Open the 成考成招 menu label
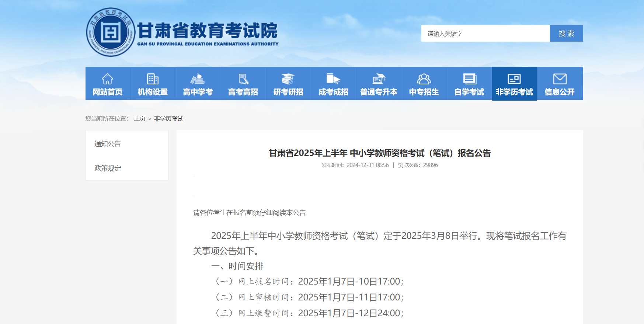Screen dimensions: 644x324 (x=333, y=92)
